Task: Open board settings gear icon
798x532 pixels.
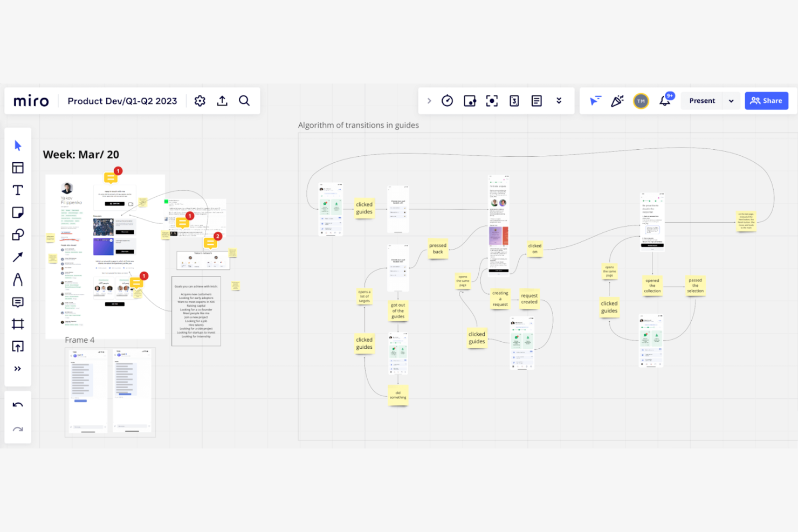Action: 200,101
